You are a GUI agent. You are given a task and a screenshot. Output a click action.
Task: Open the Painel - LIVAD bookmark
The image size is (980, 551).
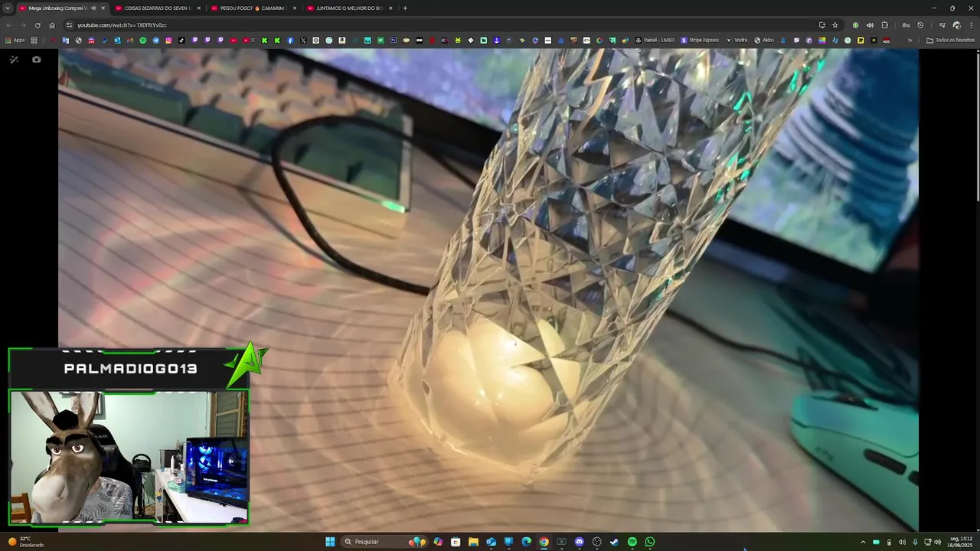click(x=655, y=40)
